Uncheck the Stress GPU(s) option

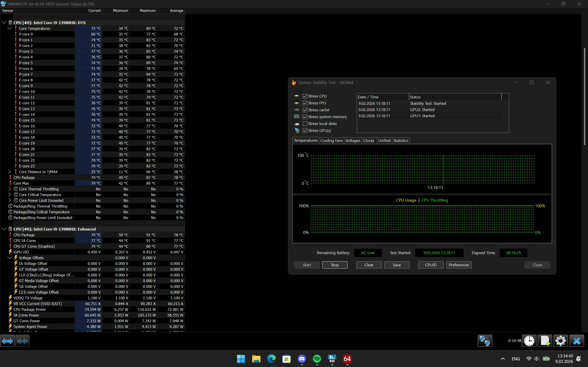(305, 131)
